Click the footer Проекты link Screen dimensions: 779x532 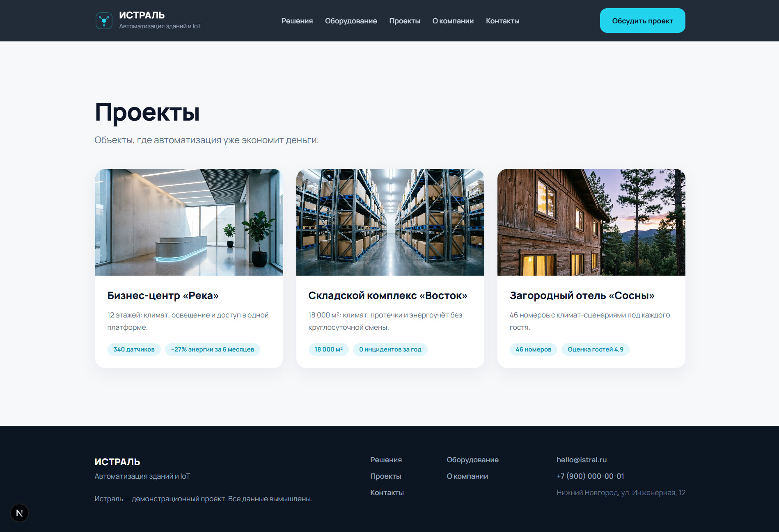(386, 476)
